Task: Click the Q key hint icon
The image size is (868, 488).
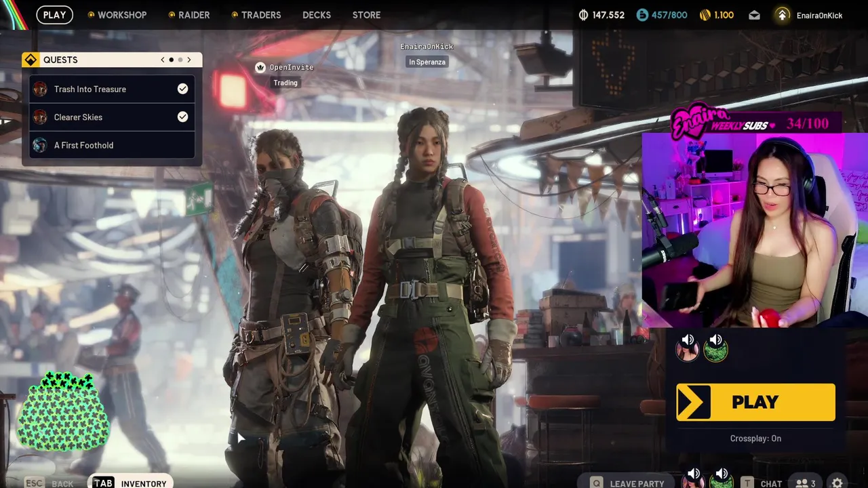Action: [x=597, y=483]
